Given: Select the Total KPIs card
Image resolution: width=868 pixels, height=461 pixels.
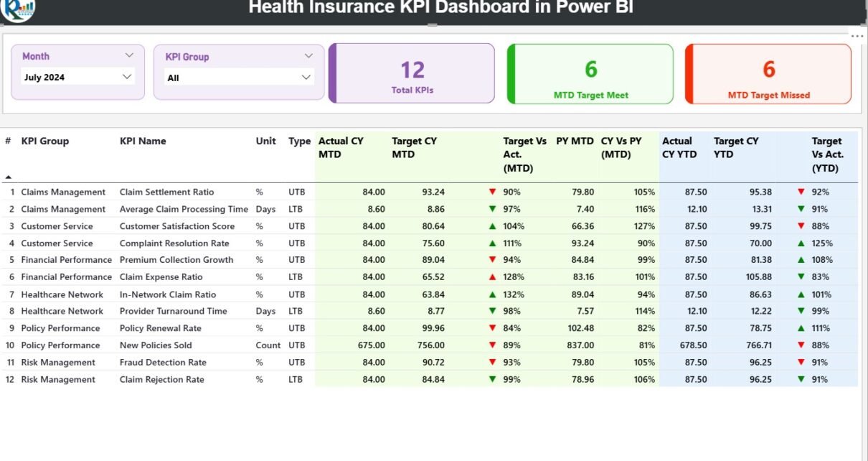Looking at the screenshot, I should (x=412, y=73).
